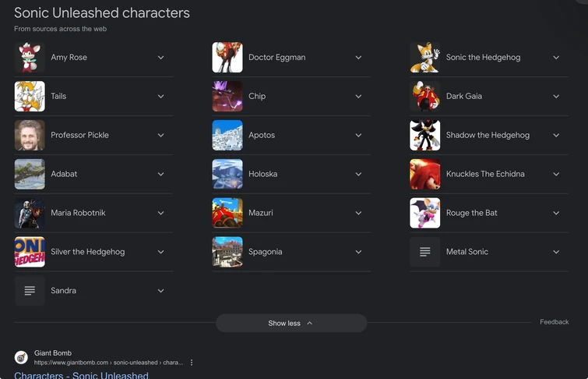Expand Dark Gaia details chevron
The height and width of the screenshot is (379, 588).
coord(556,97)
